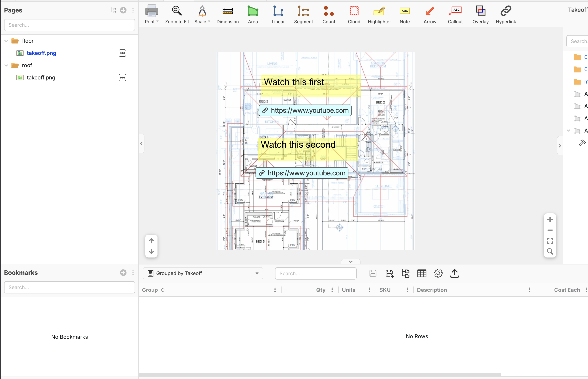
Task: Collapse the roof folder
Action: pyautogui.click(x=6, y=66)
